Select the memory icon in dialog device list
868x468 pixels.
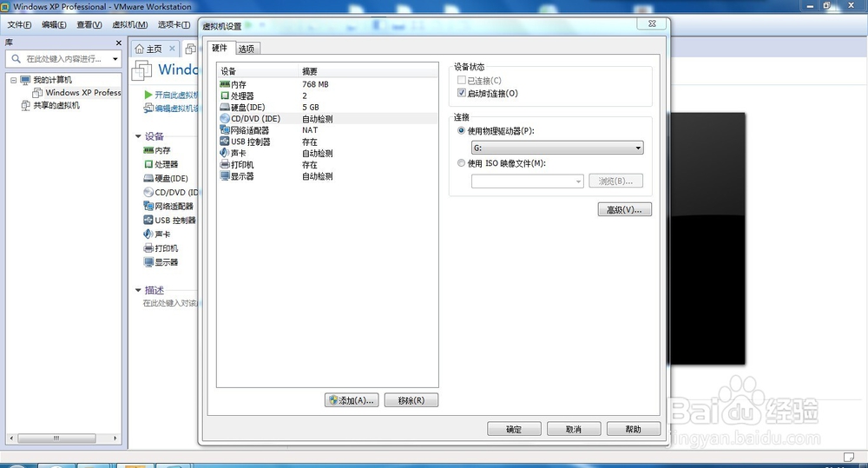point(225,84)
